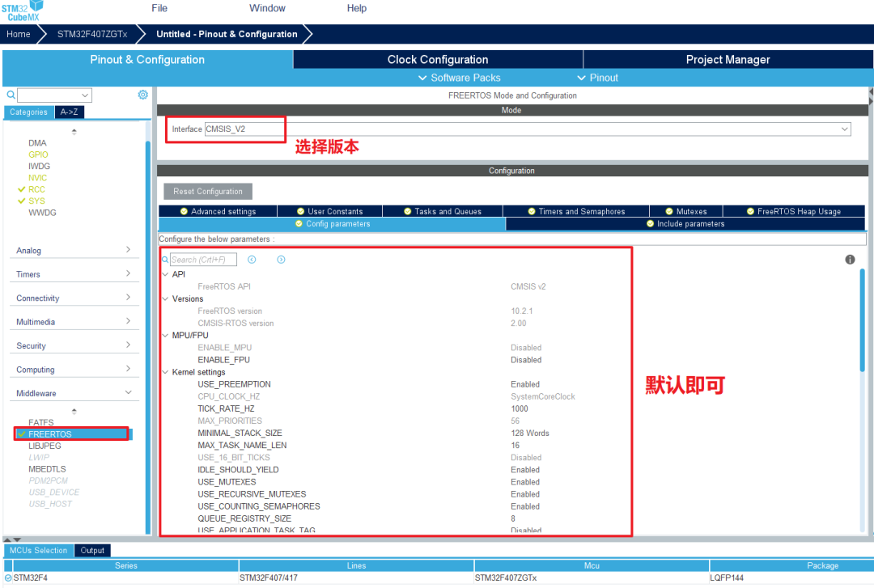The width and height of the screenshot is (874, 588).
Task: Expand the Computing category
Action: (74, 370)
